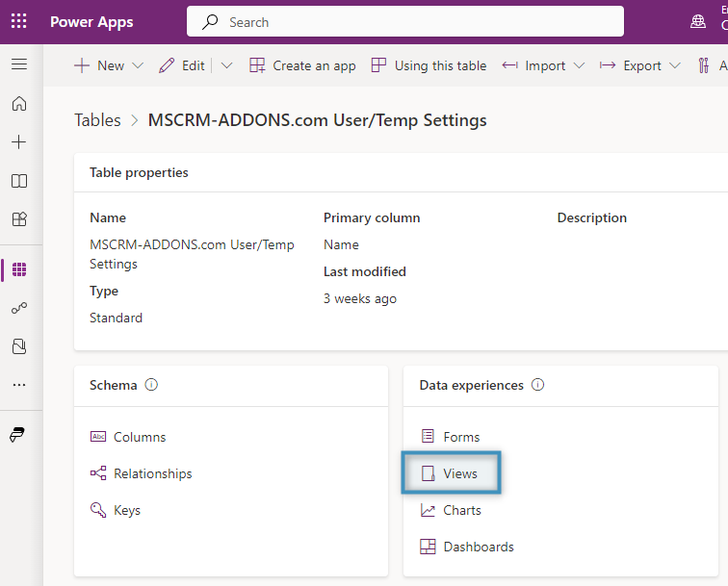Click the Dashboards layout icon
The width and height of the screenshot is (728, 586).
428,547
